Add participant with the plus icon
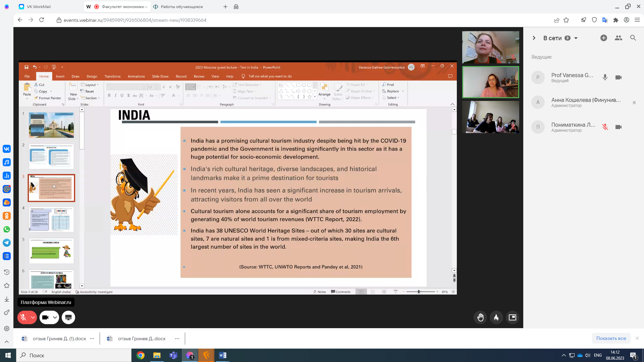644x362 pixels. click(x=603, y=38)
